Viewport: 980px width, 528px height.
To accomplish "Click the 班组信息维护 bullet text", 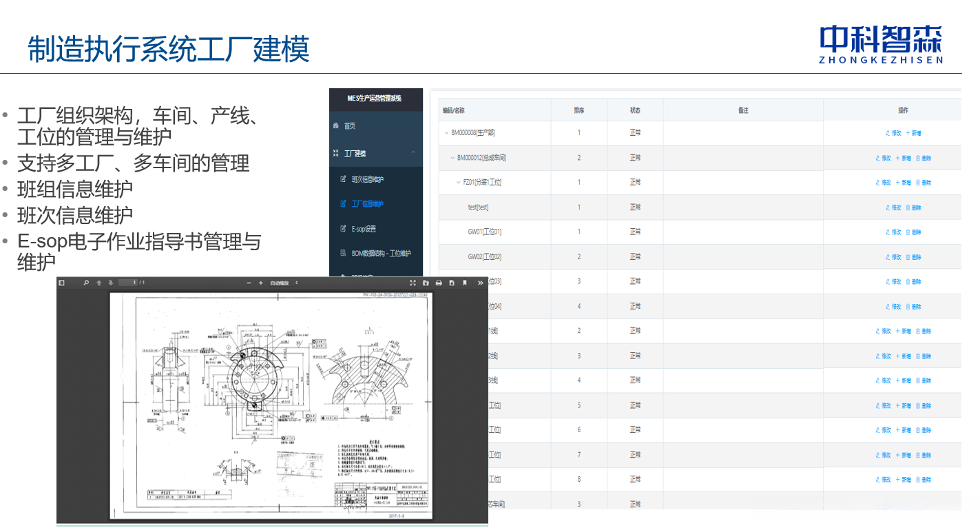I will 75,189.
